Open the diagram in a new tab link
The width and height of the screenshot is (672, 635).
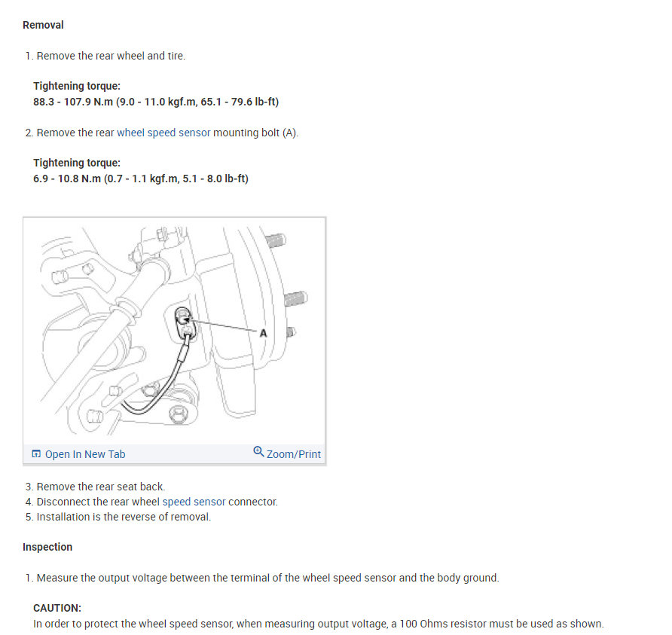(x=85, y=454)
